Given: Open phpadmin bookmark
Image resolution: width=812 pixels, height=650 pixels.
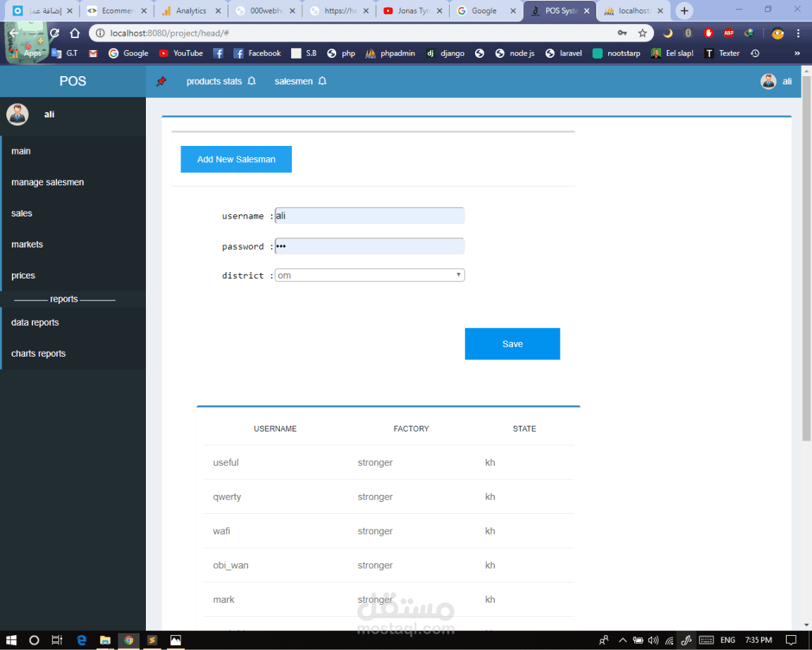Looking at the screenshot, I should tap(390, 54).
